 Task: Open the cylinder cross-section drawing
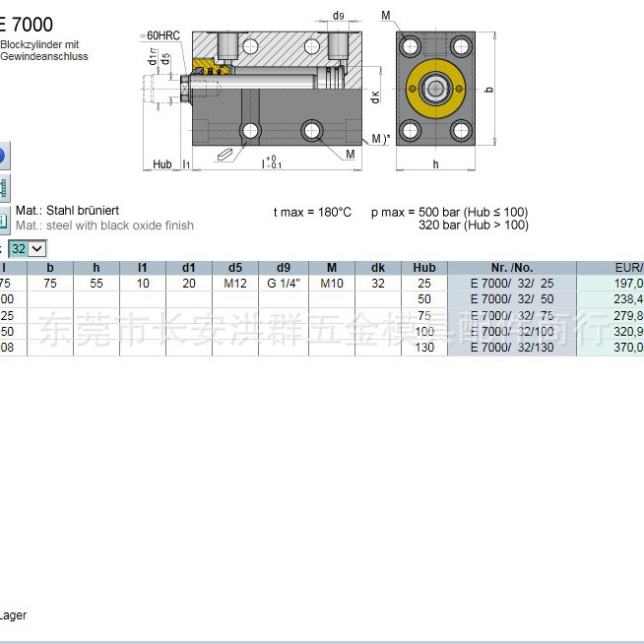271,94
